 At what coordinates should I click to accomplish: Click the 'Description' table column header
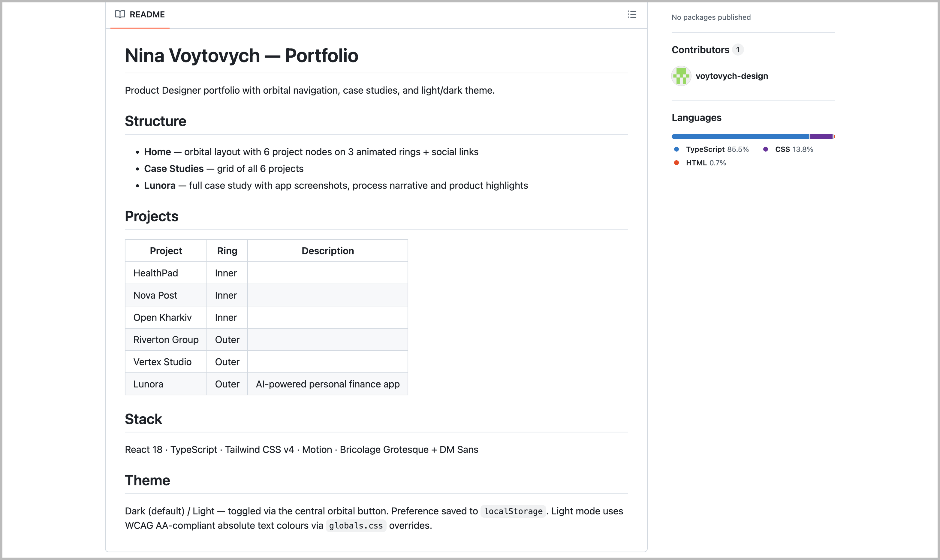click(x=327, y=251)
